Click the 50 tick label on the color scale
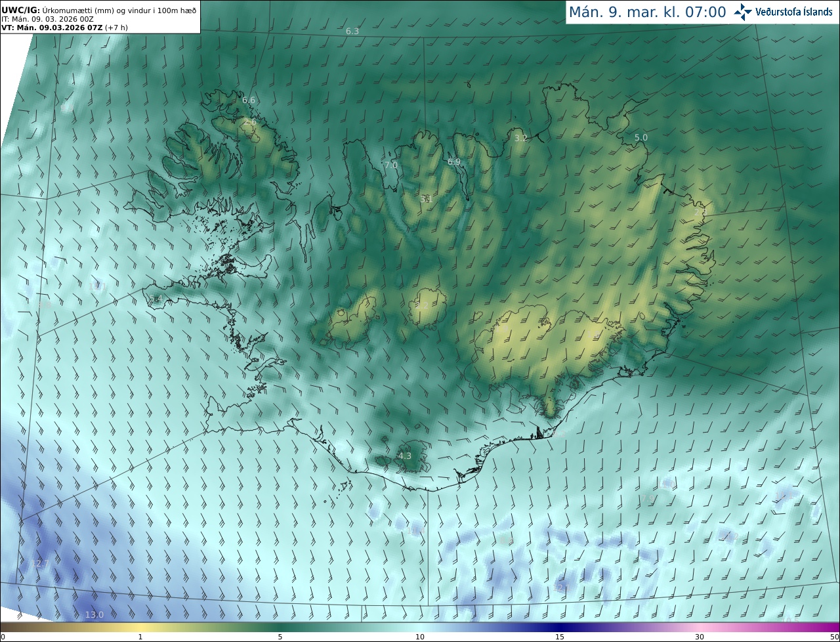This screenshot has height=642, width=840. (x=835, y=637)
